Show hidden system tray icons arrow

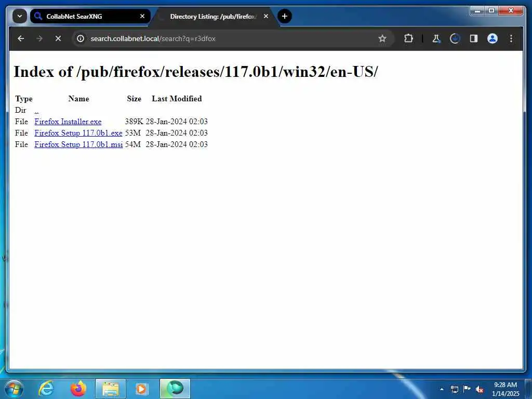click(442, 389)
